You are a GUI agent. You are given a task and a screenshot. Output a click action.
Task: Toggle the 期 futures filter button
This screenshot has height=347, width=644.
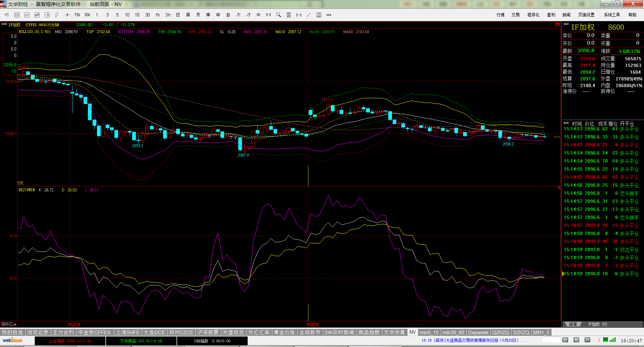(x=577, y=340)
